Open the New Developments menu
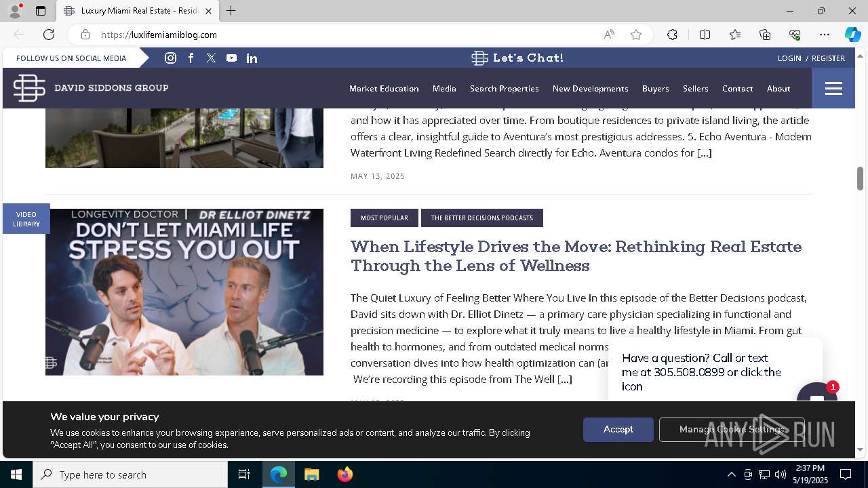 [591, 89]
